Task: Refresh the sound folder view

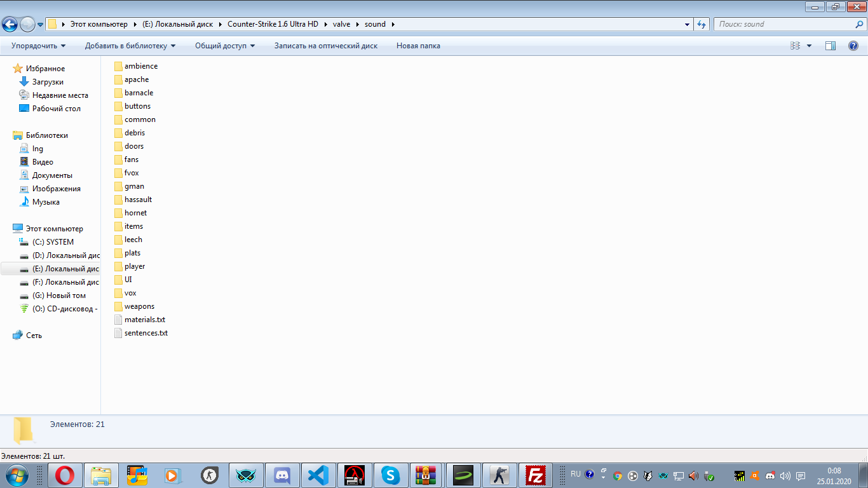Action: click(702, 24)
